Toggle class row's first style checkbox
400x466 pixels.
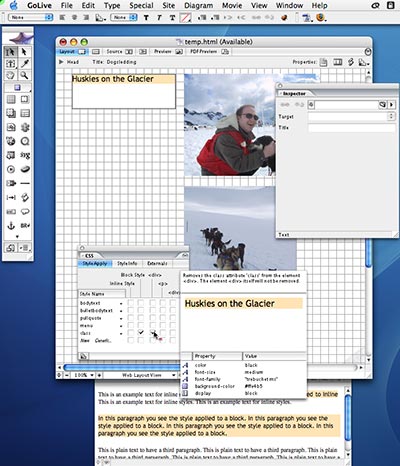tap(131, 333)
